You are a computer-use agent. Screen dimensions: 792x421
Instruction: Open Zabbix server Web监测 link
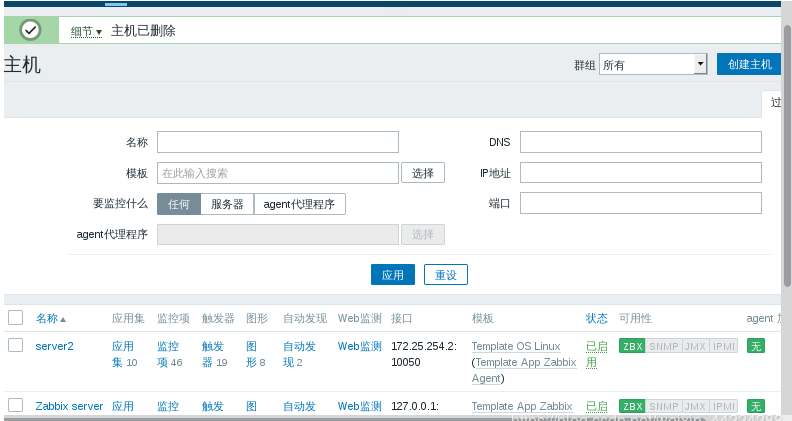[359, 406]
